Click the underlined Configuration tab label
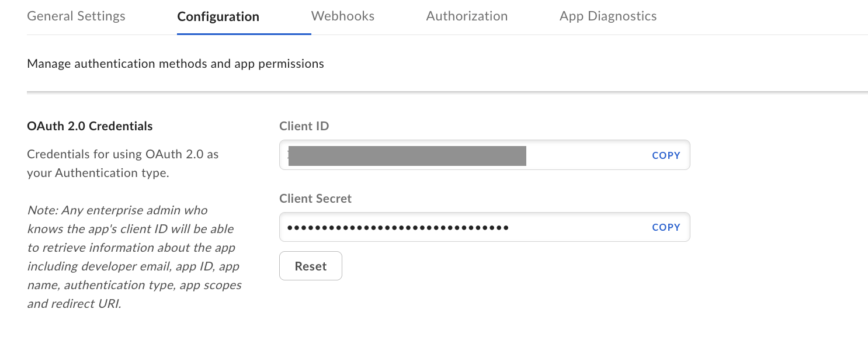Screen dimensions: 868x354 218,17
